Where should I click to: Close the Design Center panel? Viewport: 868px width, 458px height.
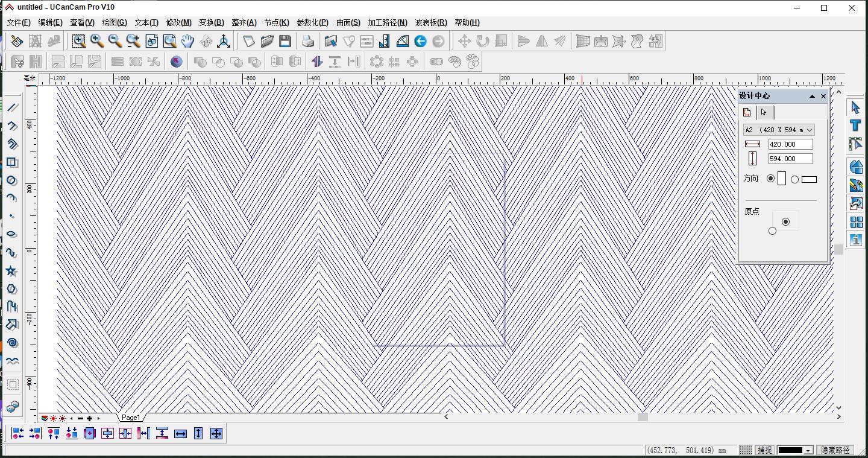click(823, 96)
